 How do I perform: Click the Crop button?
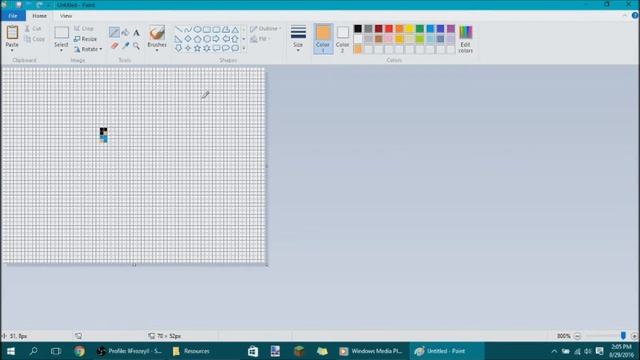(84, 28)
